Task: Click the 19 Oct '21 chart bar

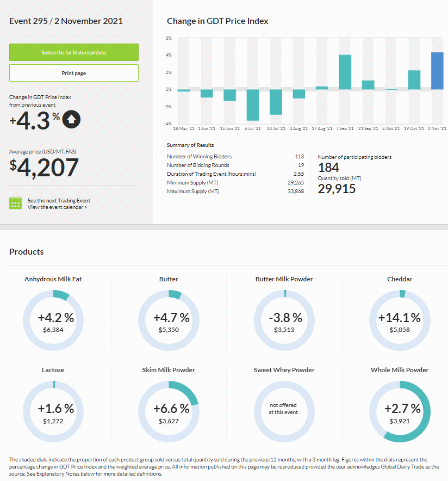Action: pos(414,80)
